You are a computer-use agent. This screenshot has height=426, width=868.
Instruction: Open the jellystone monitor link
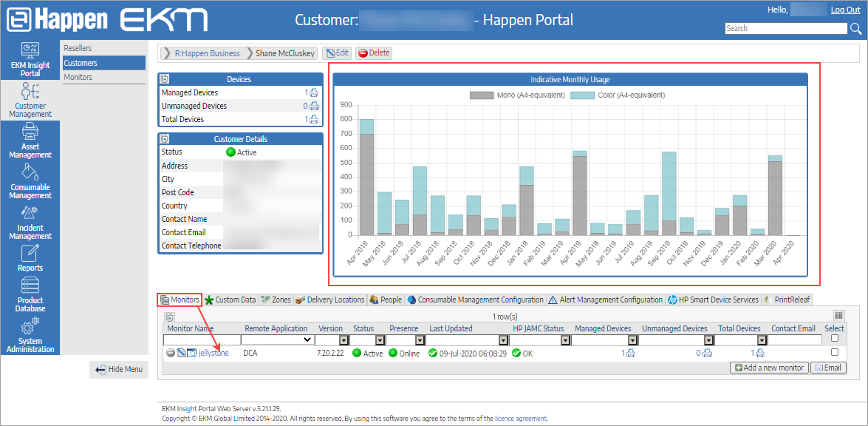point(213,354)
